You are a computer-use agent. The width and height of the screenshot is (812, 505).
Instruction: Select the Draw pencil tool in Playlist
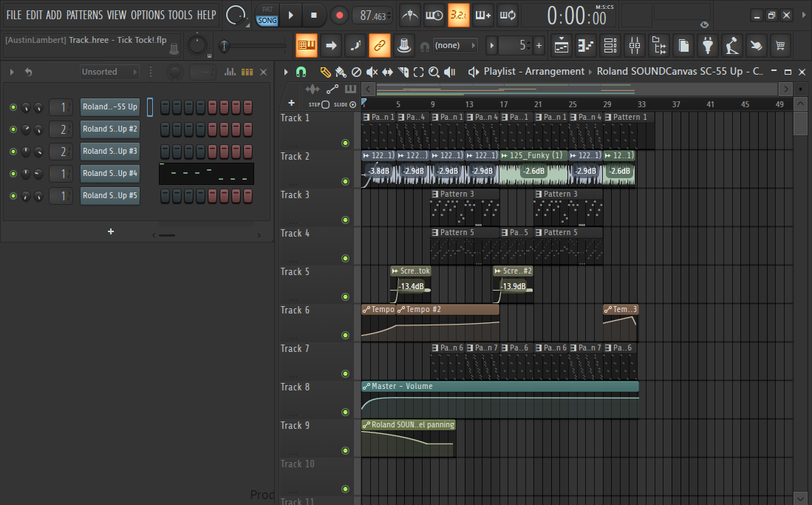tap(324, 72)
